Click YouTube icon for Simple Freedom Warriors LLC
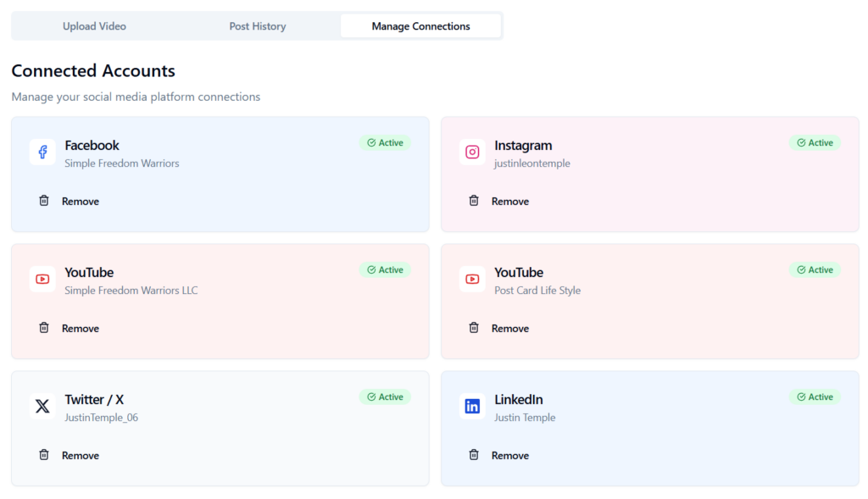Image resolution: width=868 pixels, height=499 pixels. point(42,280)
